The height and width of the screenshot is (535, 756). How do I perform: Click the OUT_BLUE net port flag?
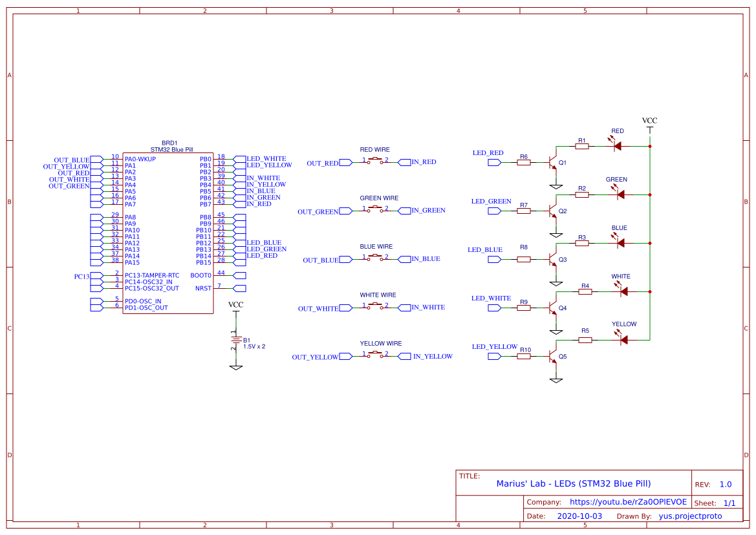tap(345, 260)
